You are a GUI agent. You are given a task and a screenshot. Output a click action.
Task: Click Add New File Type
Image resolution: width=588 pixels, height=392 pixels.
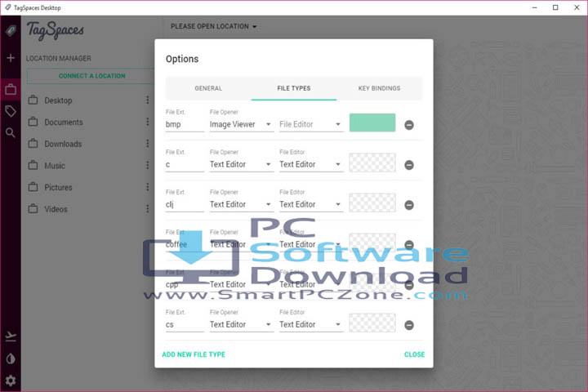coord(194,354)
